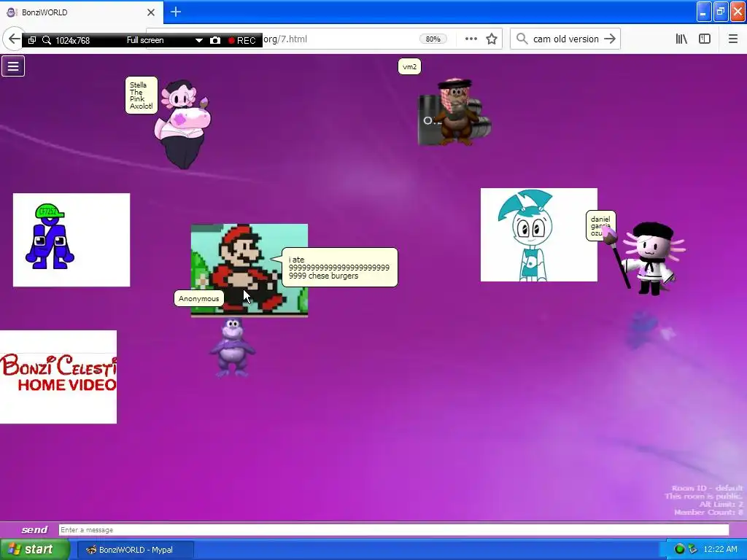Open the BonziWORLD hamburger menu button
Image resolution: width=747 pixels, height=560 pixels.
13,66
